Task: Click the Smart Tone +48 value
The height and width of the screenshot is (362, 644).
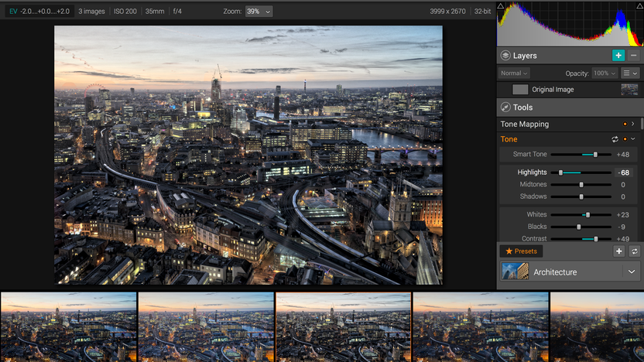Action: coord(622,155)
